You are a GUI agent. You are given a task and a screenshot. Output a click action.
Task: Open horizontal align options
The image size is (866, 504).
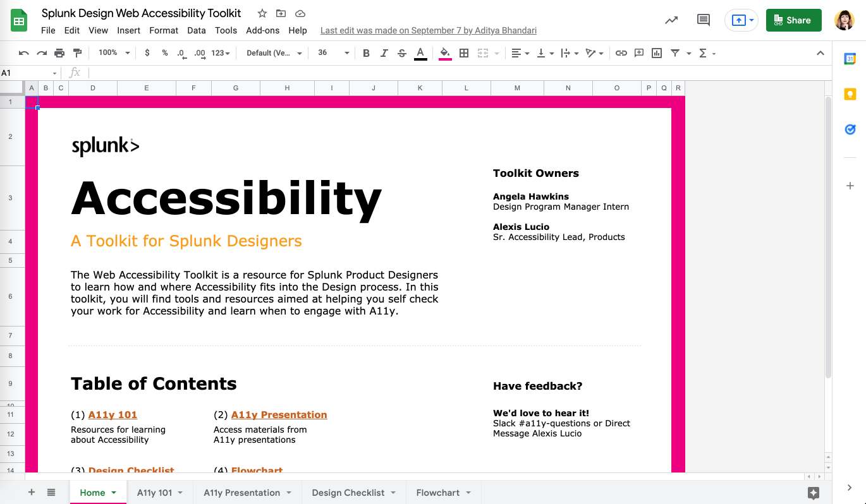[x=520, y=53]
